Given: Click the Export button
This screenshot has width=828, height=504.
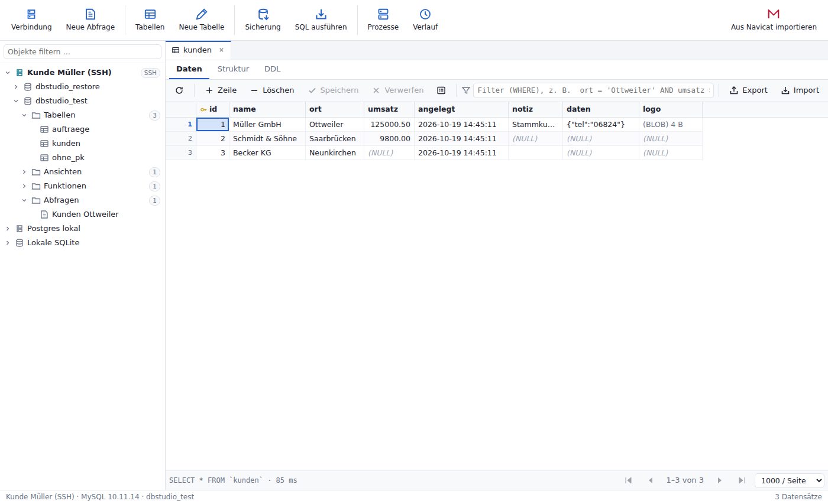Looking at the screenshot, I should pyautogui.click(x=748, y=90).
